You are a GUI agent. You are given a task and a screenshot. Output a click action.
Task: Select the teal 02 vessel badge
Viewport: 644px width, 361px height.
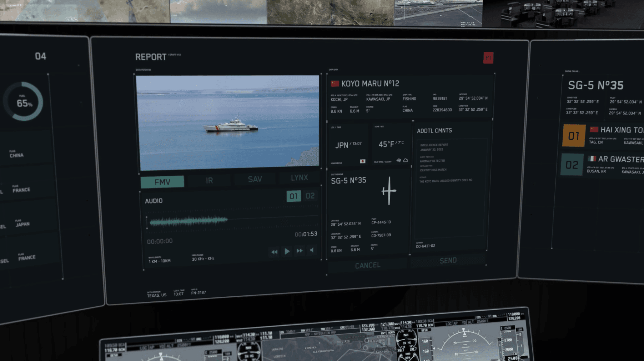point(572,165)
